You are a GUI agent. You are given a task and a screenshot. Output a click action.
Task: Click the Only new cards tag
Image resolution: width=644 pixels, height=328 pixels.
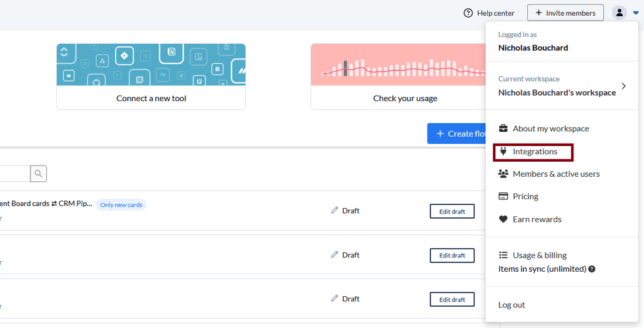(x=121, y=205)
